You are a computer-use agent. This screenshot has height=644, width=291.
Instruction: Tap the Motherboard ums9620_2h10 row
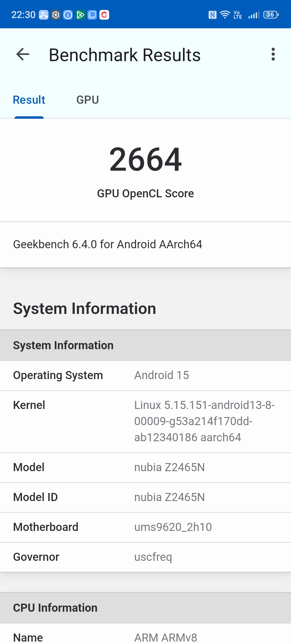(145, 527)
